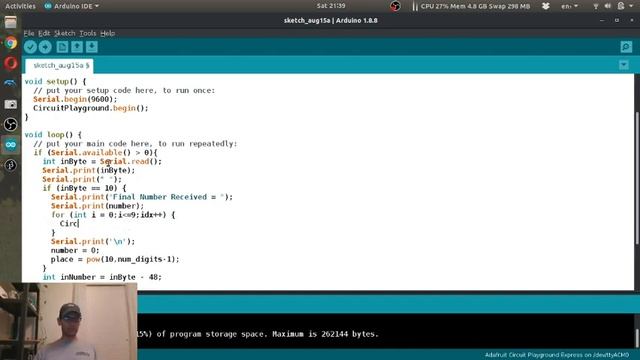Click the if (inByte == 10) line
The image size is (640, 360).
tap(84, 188)
